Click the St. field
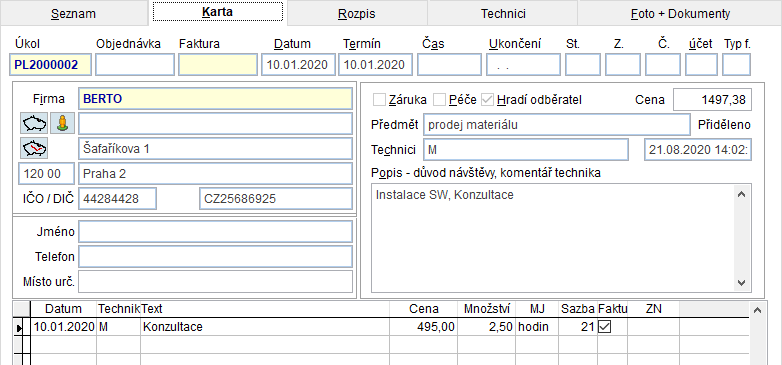 tap(583, 65)
